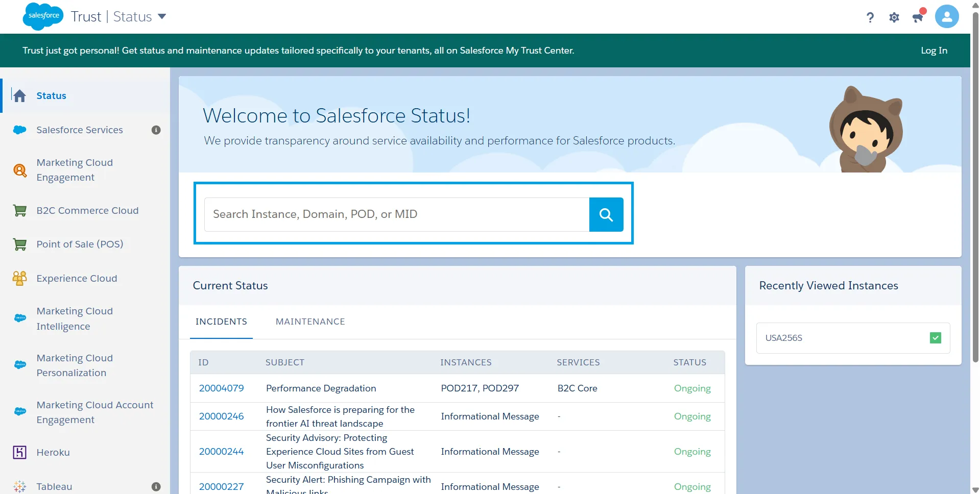The width and height of the screenshot is (980, 494).
Task: Click the Marketing Cloud Personalization icon
Action: [x=20, y=365]
